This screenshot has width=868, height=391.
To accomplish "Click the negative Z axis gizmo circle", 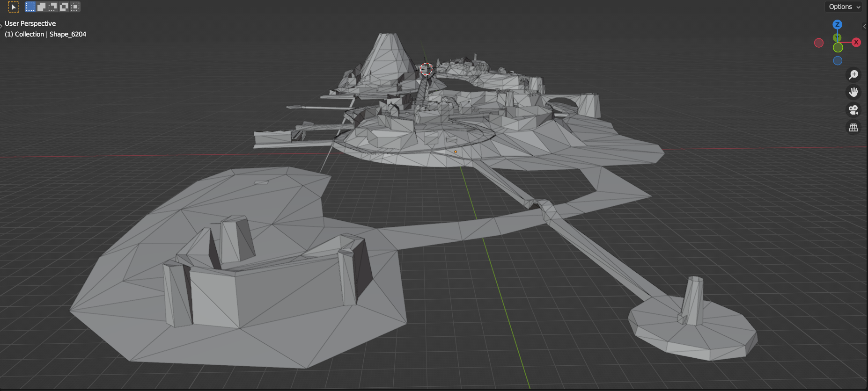I will coord(838,61).
